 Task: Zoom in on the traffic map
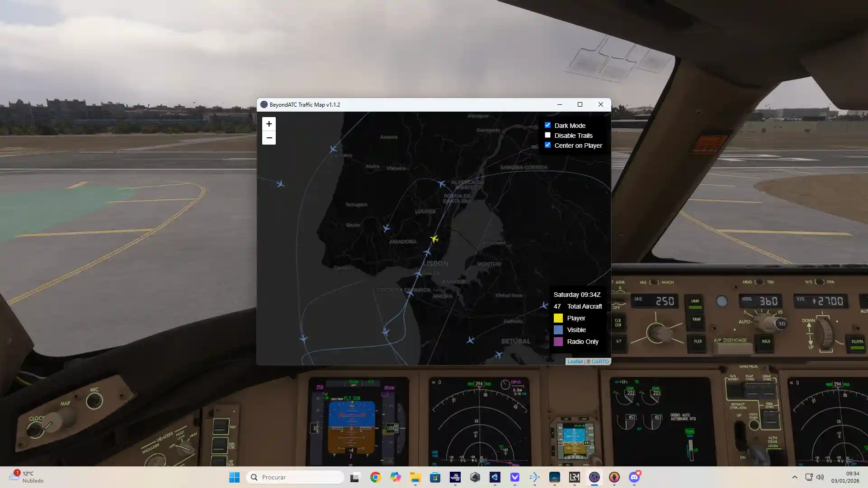pos(269,124)
